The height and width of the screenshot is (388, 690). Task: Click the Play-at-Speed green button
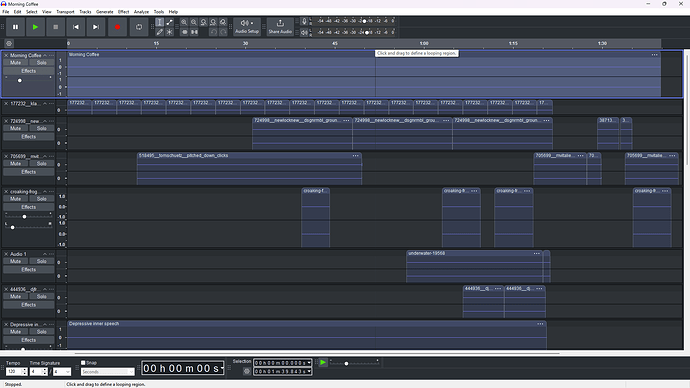[323, 362]
